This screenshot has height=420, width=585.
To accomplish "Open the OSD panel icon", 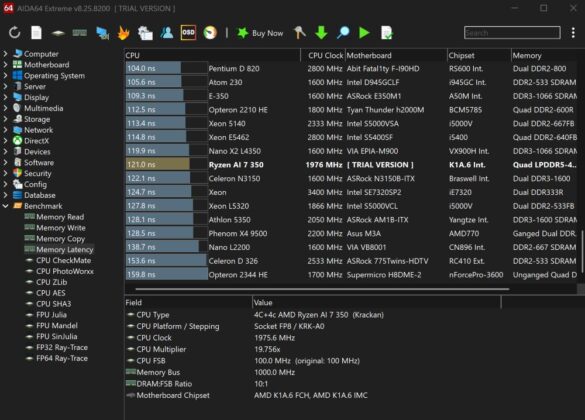I will [188, 33].
